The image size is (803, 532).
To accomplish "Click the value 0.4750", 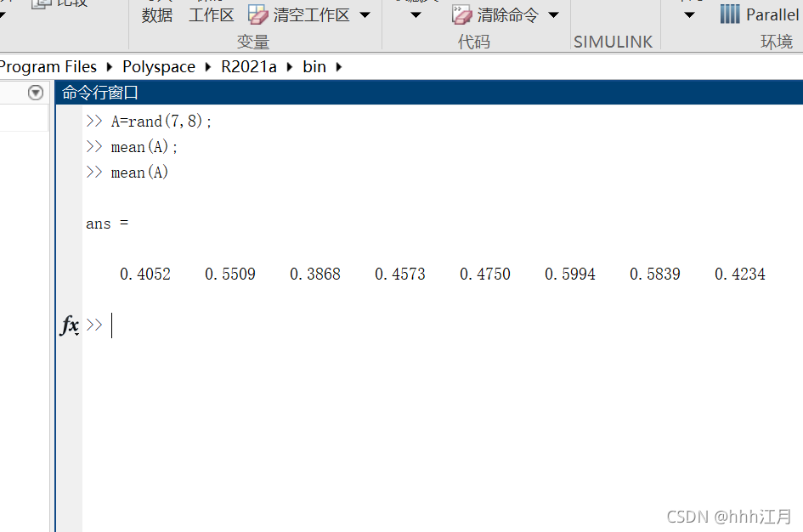I will (x=485, y=274).
